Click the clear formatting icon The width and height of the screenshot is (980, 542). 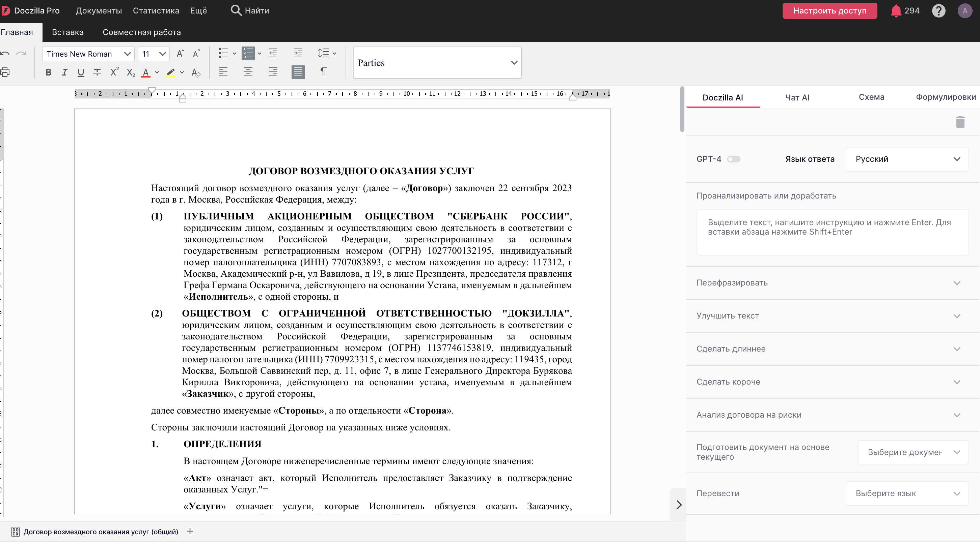[x=196, y=72]
